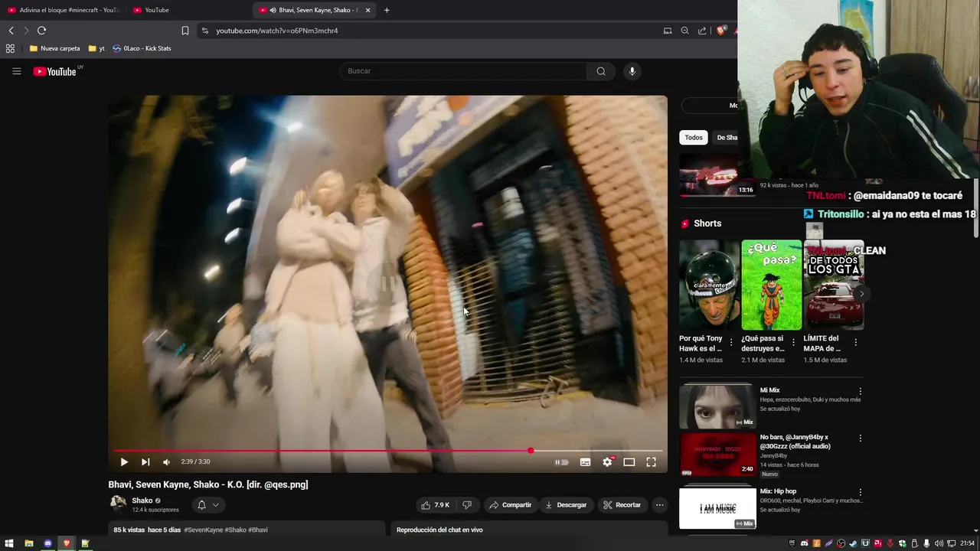
Task: Open the 0Laco - Kick Stats bookmark
Action: pos(142,48)
